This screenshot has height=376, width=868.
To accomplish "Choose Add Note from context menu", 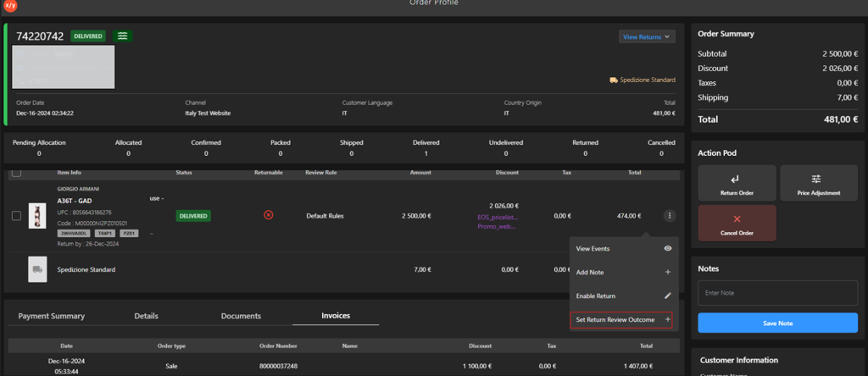I will pyautogui.click(x=624, y=272).
